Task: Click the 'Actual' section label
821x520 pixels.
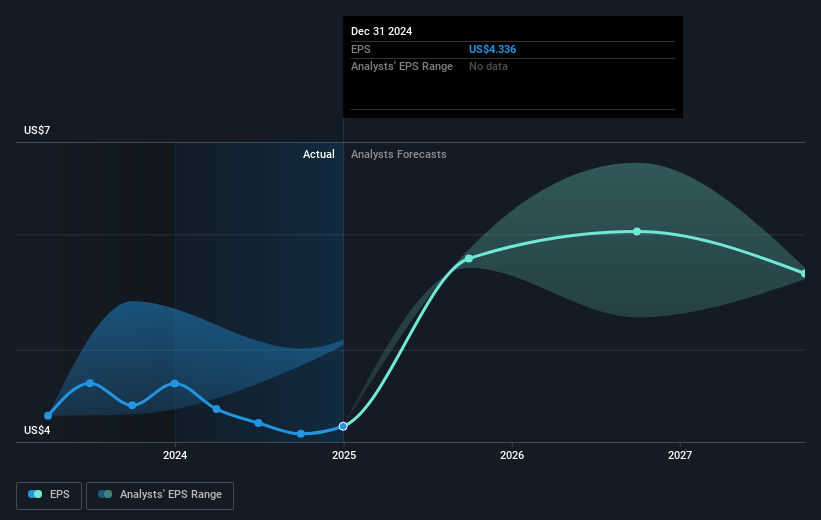Action: [x=318, y=154]
